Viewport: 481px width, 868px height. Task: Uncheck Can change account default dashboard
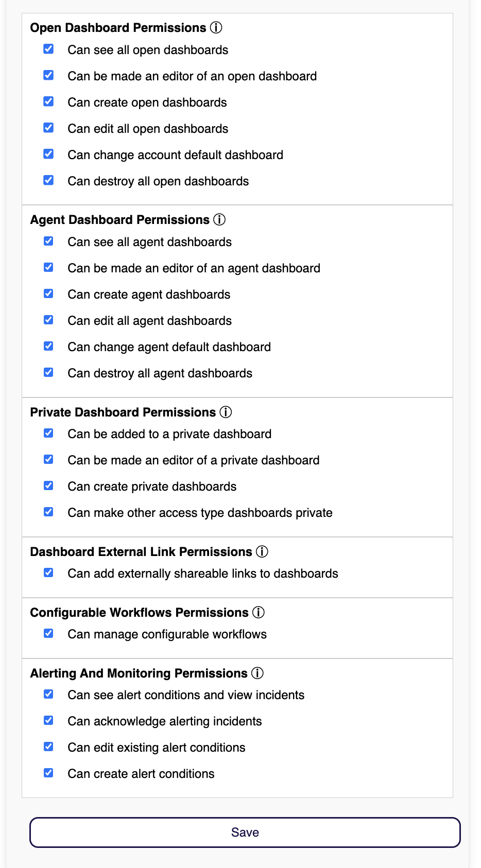pyautogui.click(x=48, y=154)
